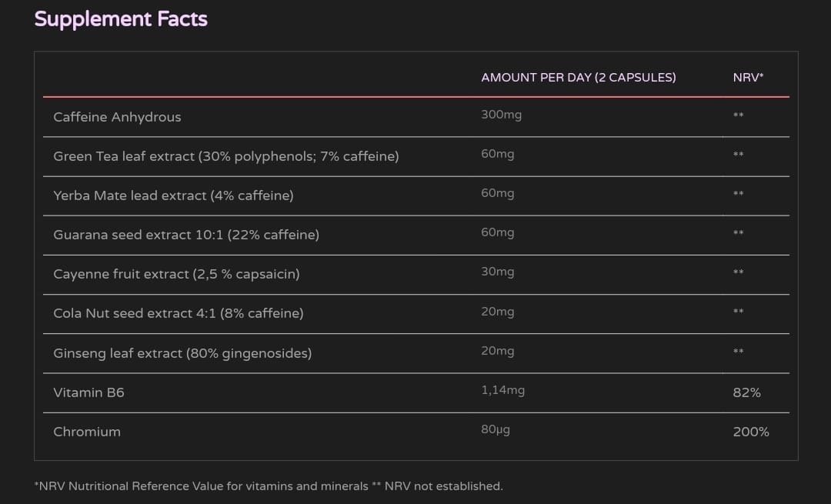Click the Chromium row label

pyautogui.click(x=87, y=432)
